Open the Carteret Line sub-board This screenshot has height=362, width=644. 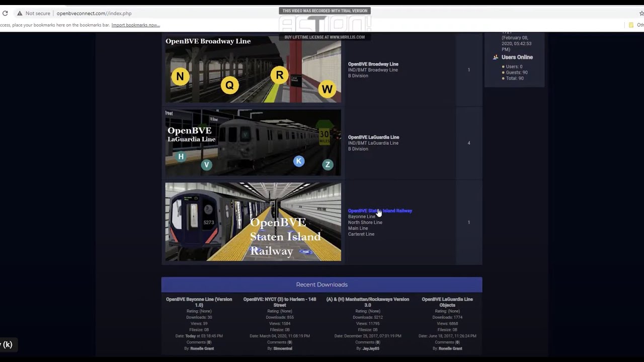pos(361,234)
